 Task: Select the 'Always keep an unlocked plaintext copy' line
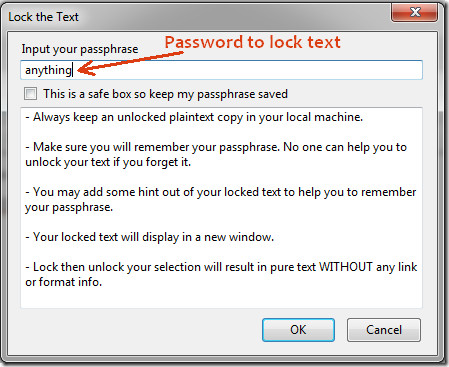click(x=194, y=117)
